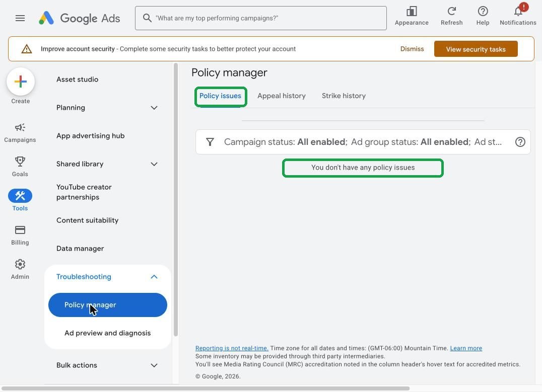This screenshot has width=542, height=392.
Task: Click the filter funnel icon
Action: click(210, 142)
